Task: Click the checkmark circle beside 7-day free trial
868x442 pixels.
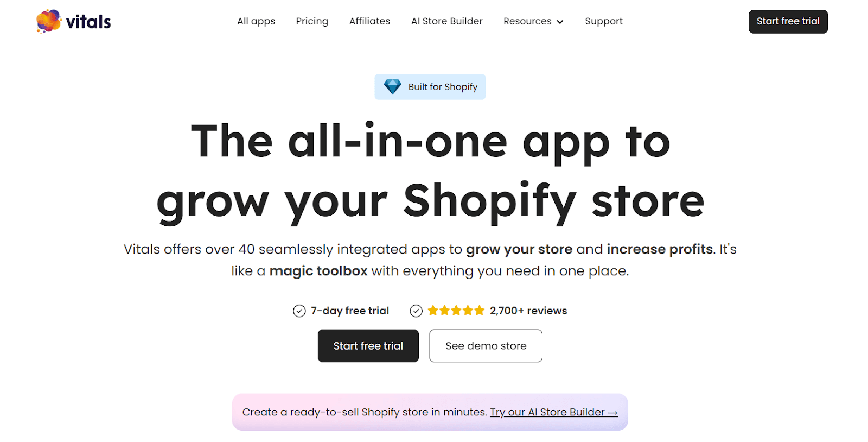Action: point(299,311)
